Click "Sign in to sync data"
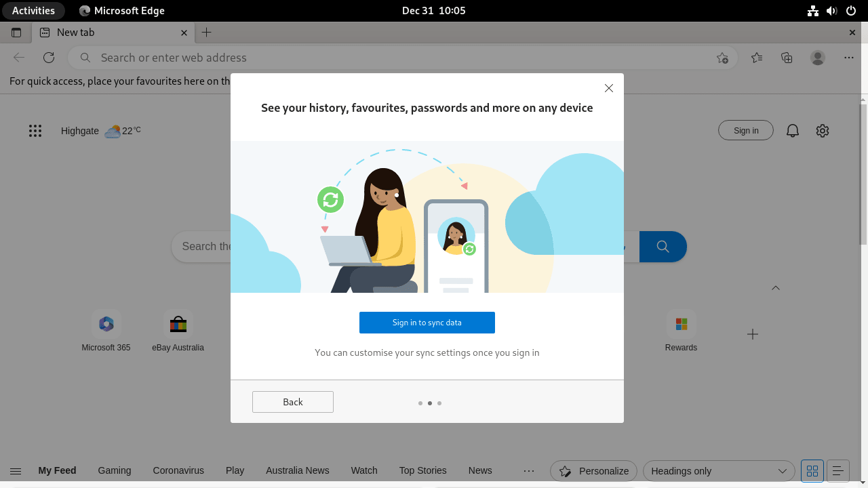The height and width of the screenshot is (488, 868). point(427,322)
